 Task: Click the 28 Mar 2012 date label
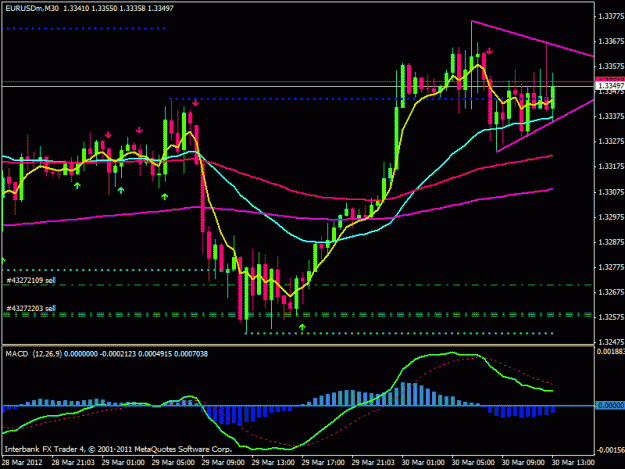pyautogui.click(x=22, y=463)
